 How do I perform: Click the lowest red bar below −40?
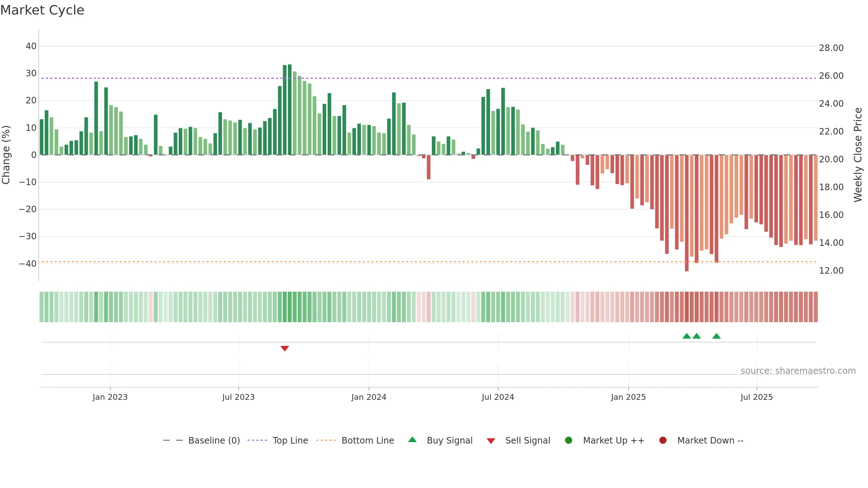tap(687, 213)
